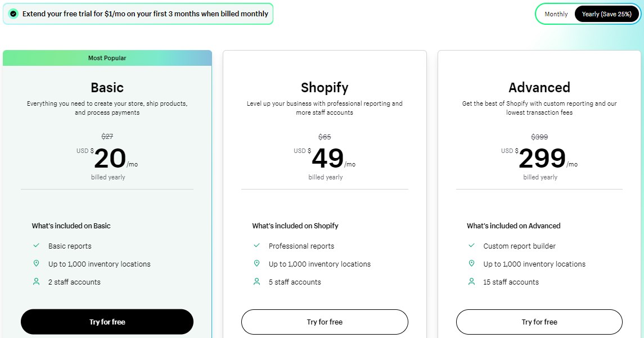Click the checkmark beside Custom report builder

coord(471,246)
